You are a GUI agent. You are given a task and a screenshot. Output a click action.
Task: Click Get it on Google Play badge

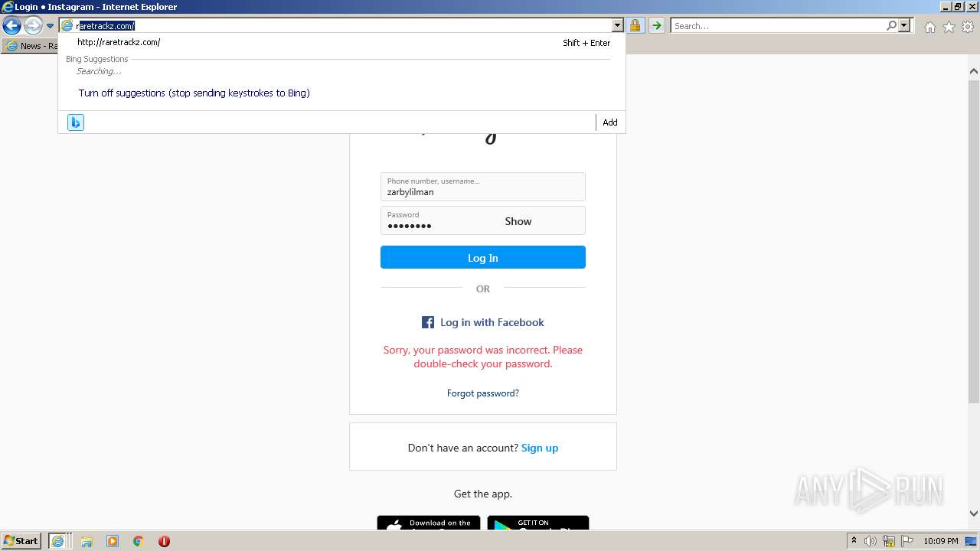point(538,524)
